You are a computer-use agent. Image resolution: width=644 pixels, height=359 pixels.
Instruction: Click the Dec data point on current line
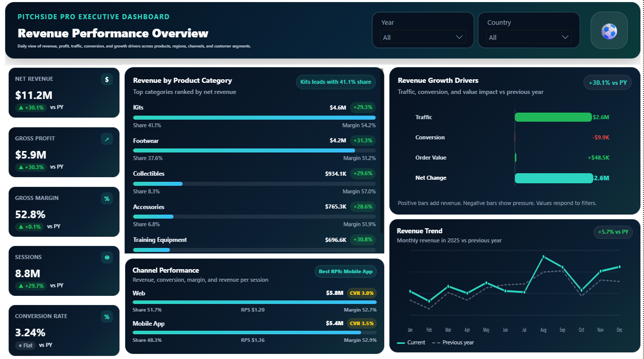click(x=619, y=267)
